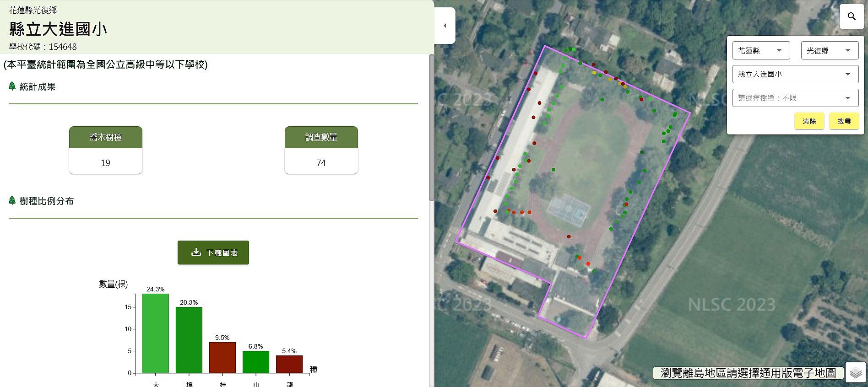The image size is (868, 387).
Task: Open the 花蓮縣 county dropdown
Action: click(761, 51)
